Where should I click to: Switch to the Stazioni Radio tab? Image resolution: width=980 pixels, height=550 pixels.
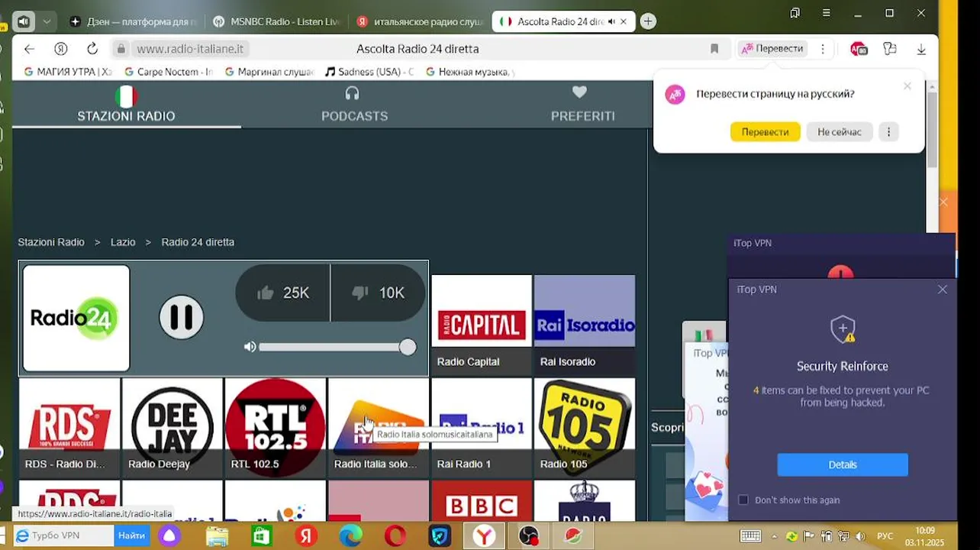[x=126, y=105]
